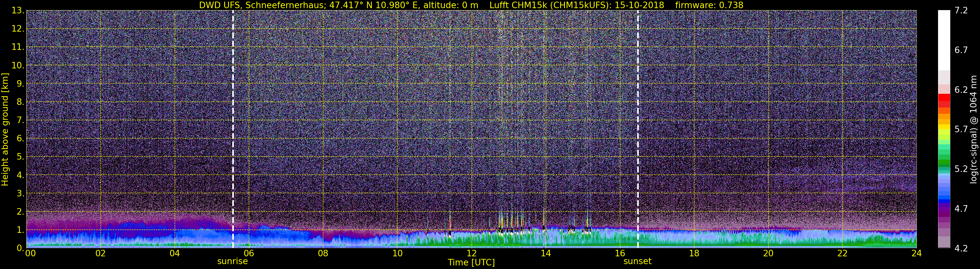Click the colorbar value '6.2'

(961, 90)
